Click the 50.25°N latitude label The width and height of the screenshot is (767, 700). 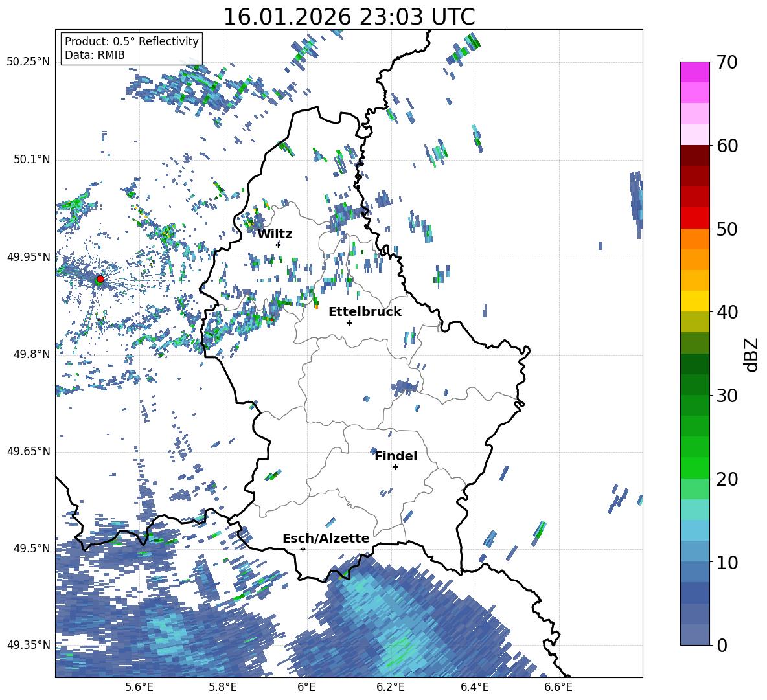pos(29,62)
